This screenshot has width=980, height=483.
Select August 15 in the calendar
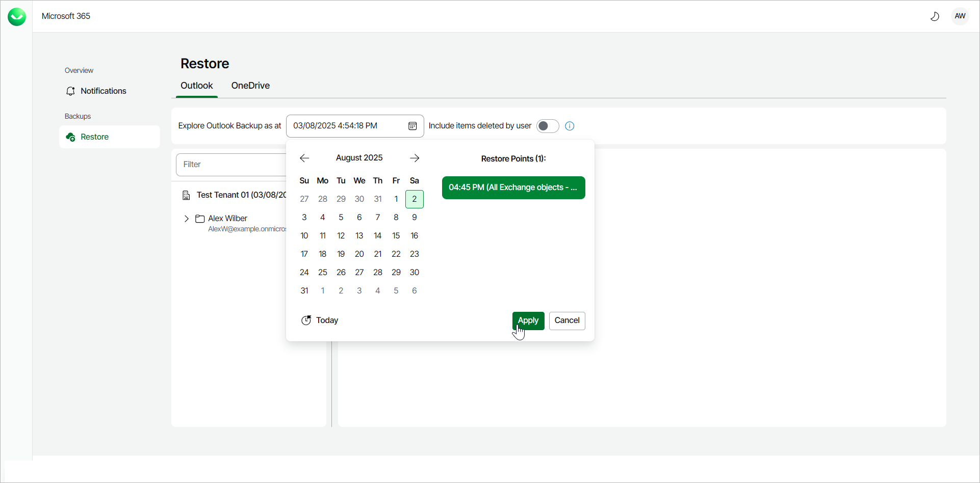coord(396,235)
